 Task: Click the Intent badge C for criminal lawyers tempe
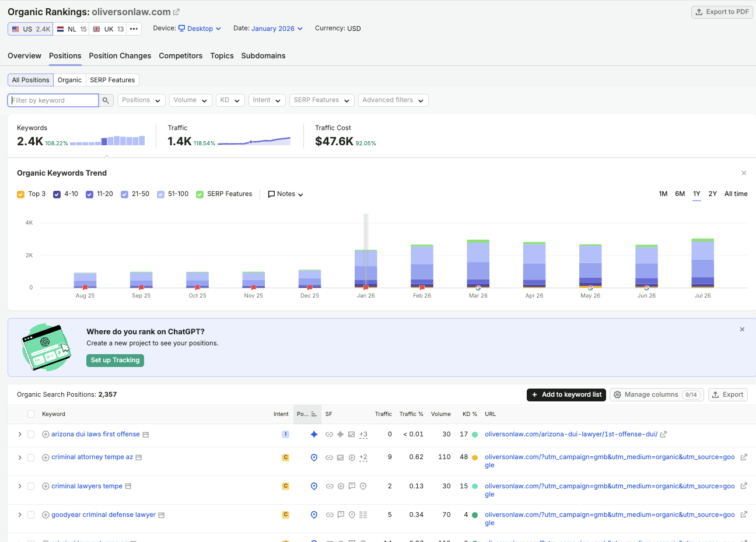285,486
